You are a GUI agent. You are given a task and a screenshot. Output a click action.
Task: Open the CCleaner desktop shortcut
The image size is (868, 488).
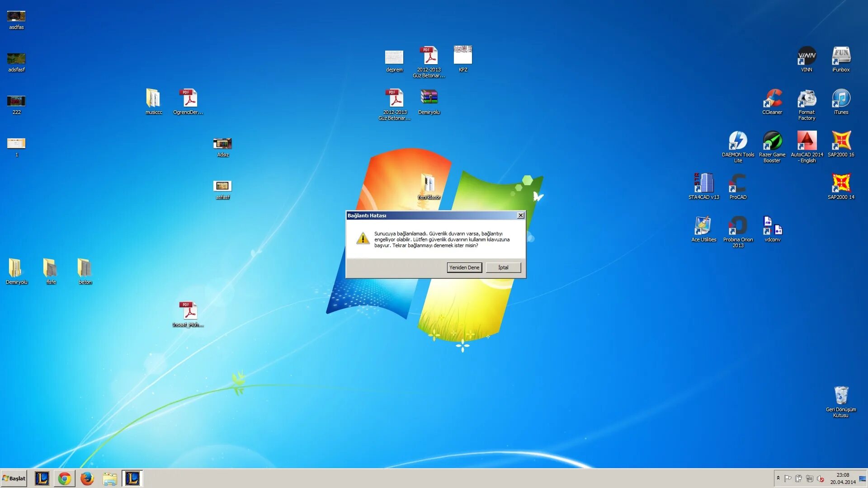772,99
